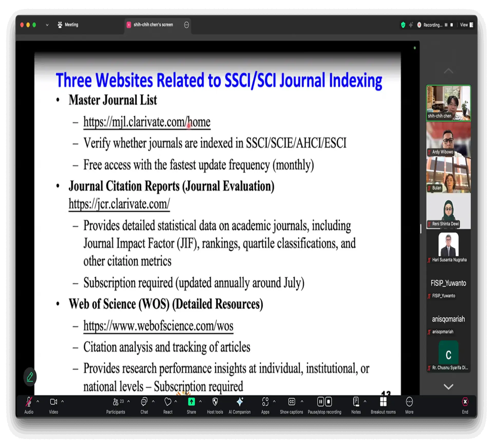Open the mjl.clarivate.com home link
This screenshot has height=448, width=493.
tap(147, 122)
